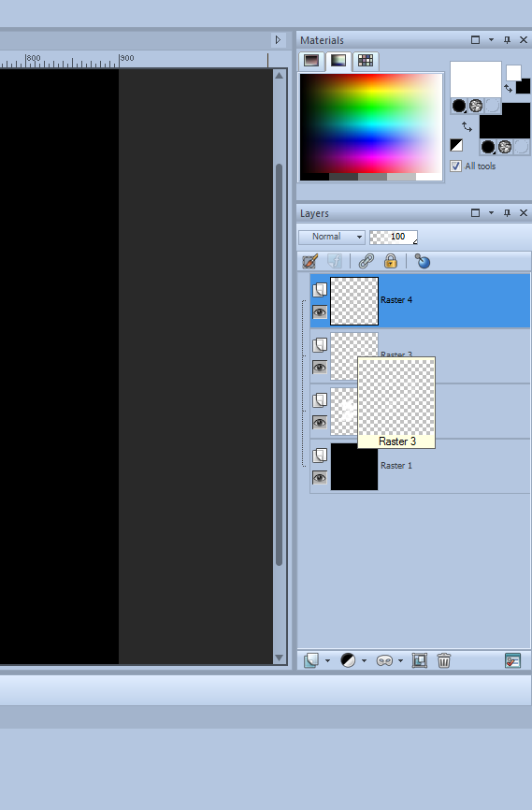
Task: Hide the Raster 4 layer
Action: [320, 312]
